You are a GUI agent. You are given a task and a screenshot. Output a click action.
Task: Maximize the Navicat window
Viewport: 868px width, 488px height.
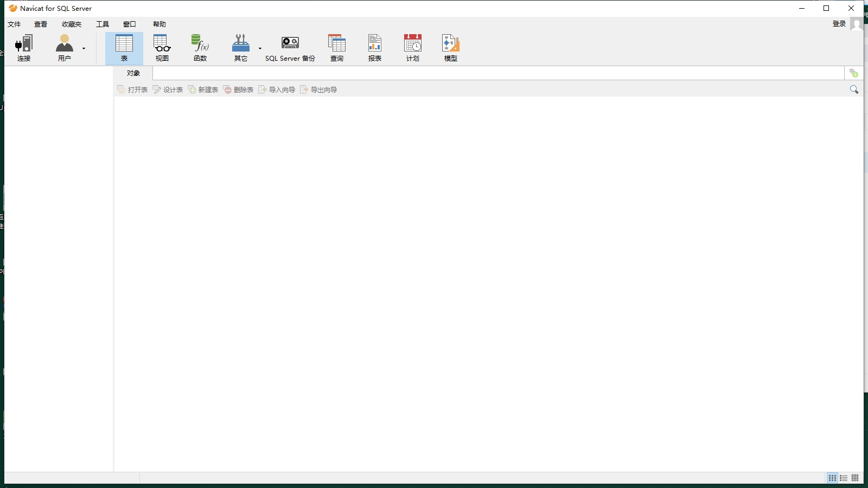coord(826,8)
